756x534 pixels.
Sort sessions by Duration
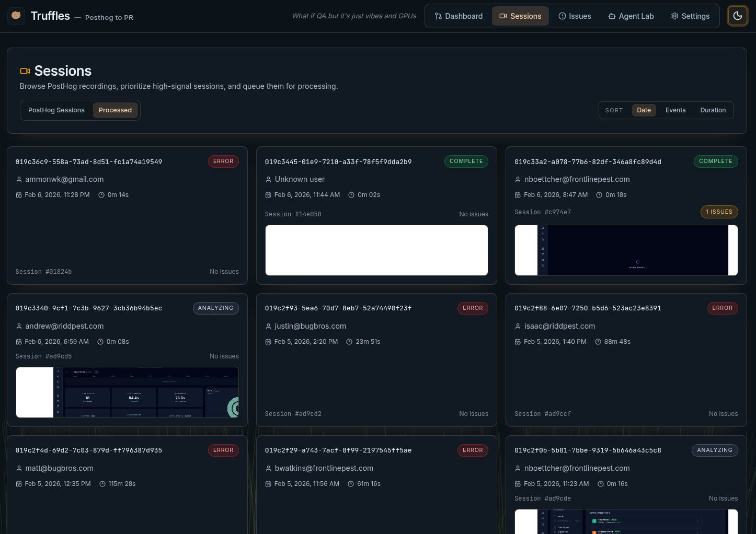713,110
